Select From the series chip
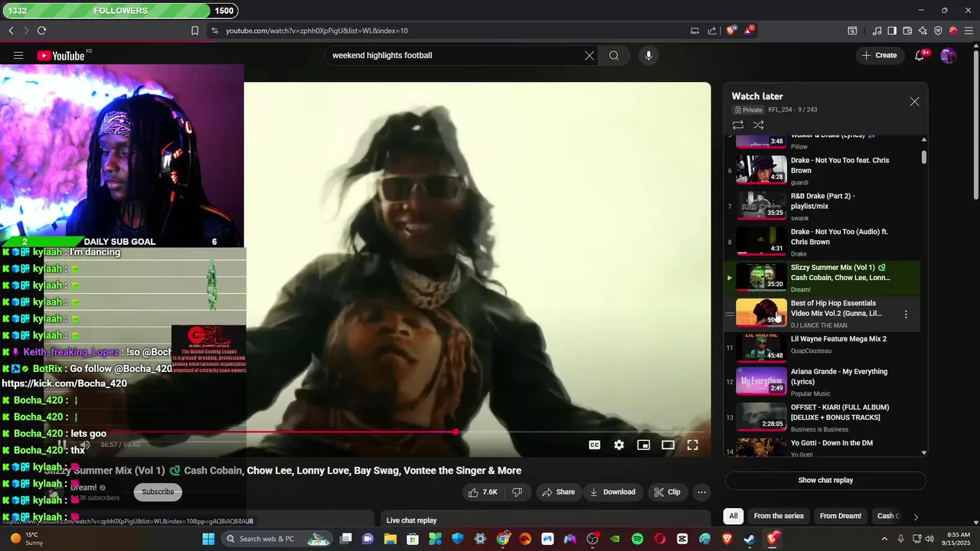 pyautogui.click(x=779, y=516)
